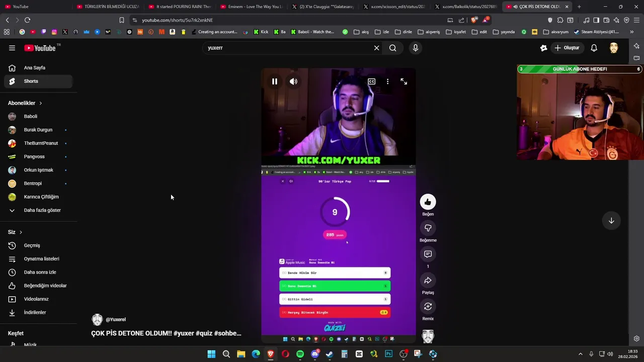Clear the search text with the X icon
The image size is (644, 362).
376,48
